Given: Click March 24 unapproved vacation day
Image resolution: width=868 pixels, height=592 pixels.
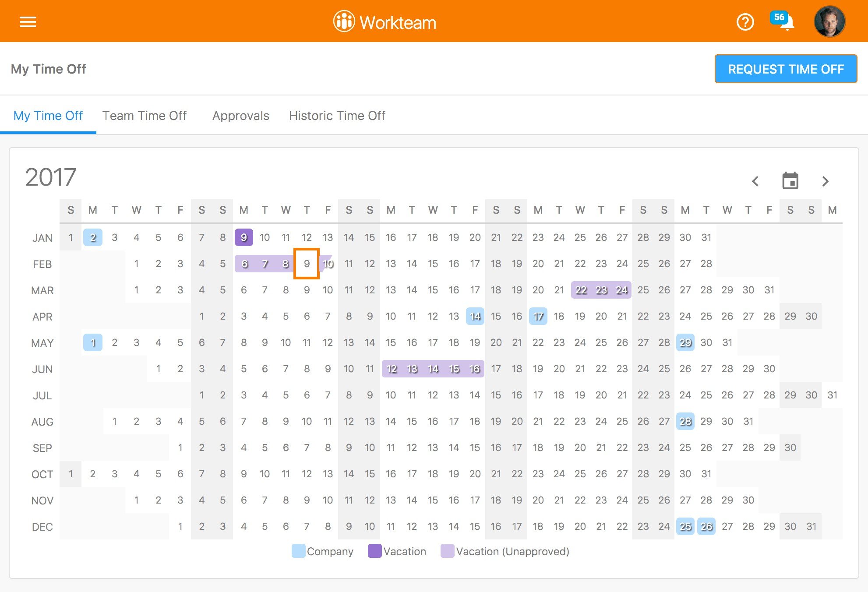Looking at the screenshot, I should point(622,290).
